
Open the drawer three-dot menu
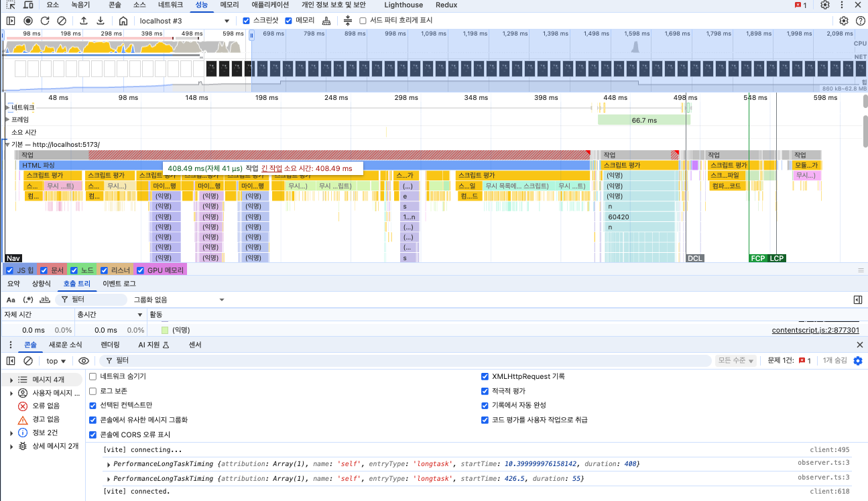11,345
